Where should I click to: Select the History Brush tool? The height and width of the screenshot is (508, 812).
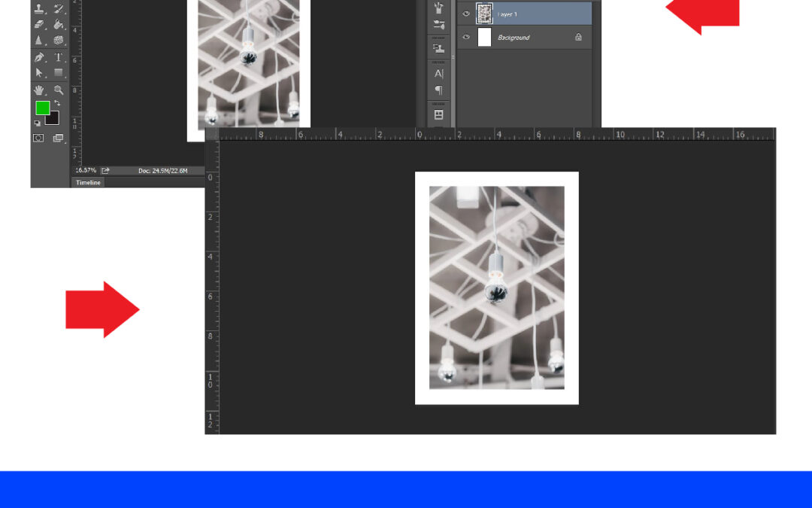tap(59, 8)
